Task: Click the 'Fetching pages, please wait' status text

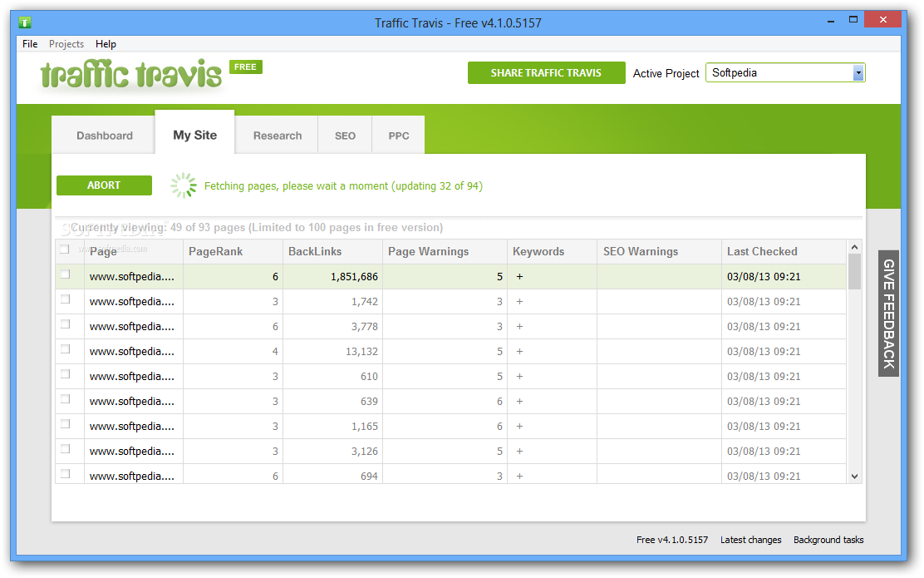Action: point(343,185)
